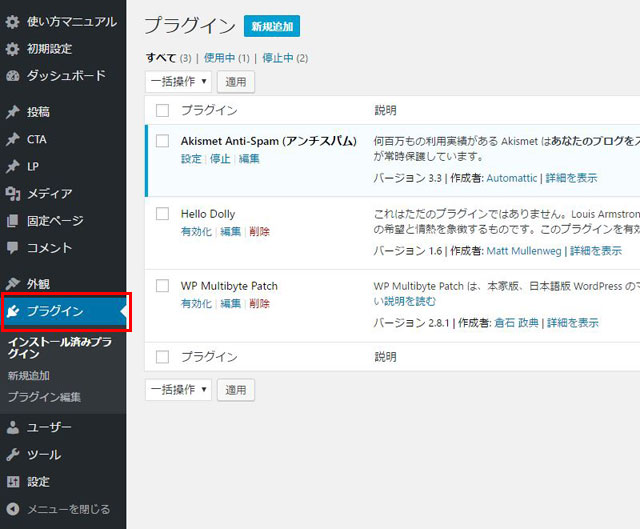The image size is (640, 529).
Task: Click the gear icon beside 初期設定
Action: coord(12,49)
